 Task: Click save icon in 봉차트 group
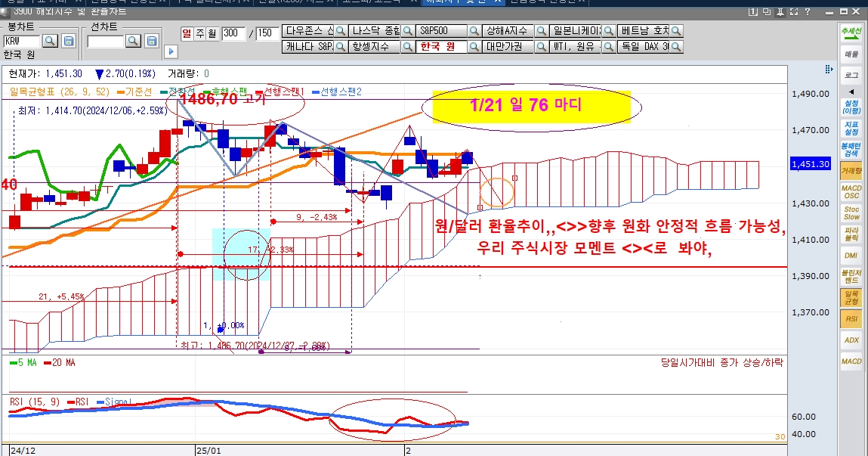click(68, 40)
